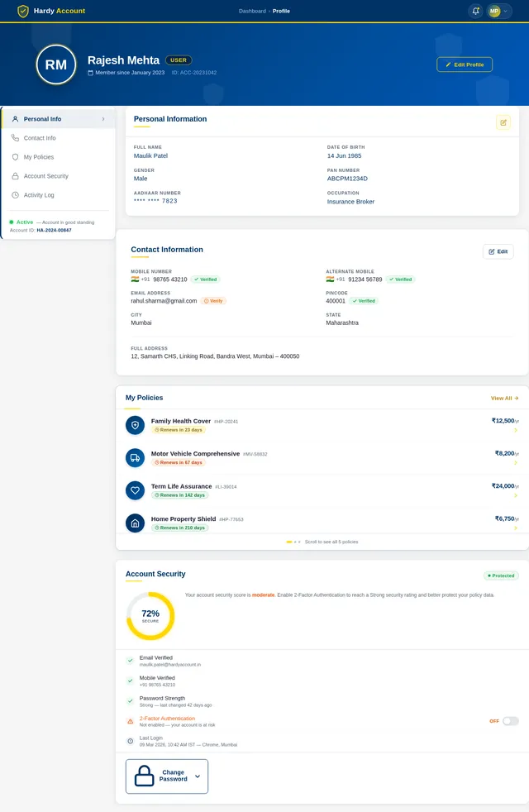Open the MP user menu dropdown
The height and width of the screenshot is (812, 529).
pyautogui.click(x=499, y=11)
